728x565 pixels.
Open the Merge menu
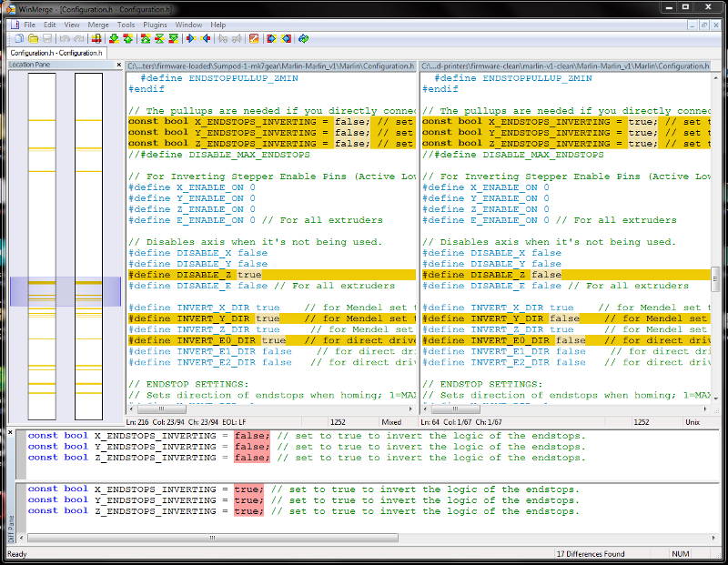pyautogui.click(x=98, y=25)
